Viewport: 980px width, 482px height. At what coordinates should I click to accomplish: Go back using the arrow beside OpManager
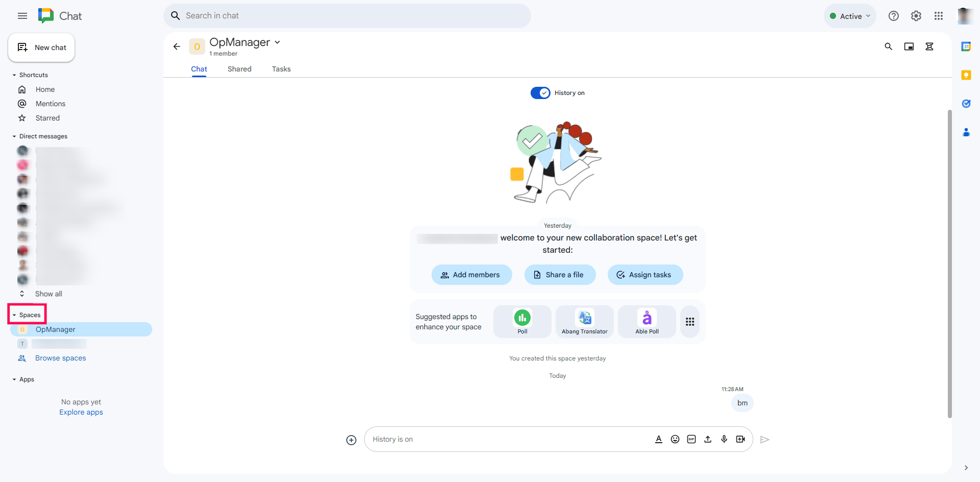pyautogui.click(x=177, y=46)
